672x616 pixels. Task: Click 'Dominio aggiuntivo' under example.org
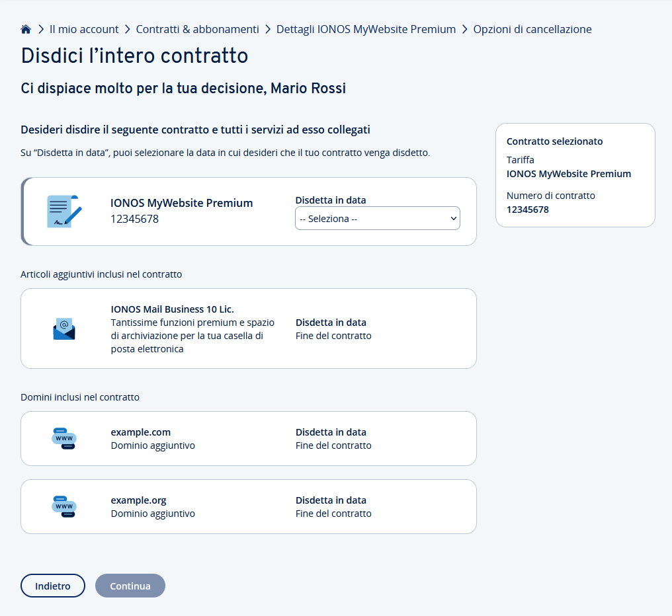click(153, 514)
